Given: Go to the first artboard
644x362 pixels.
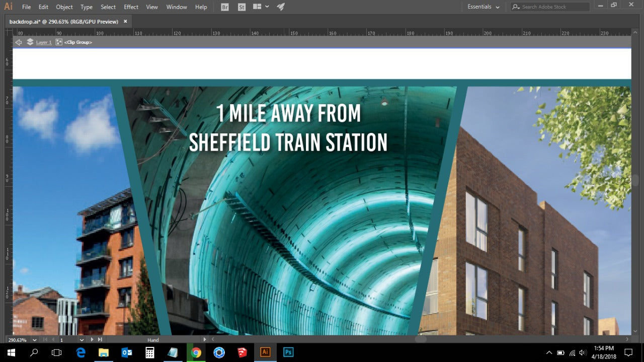Looking at the screenshot, I should (46, 340).
